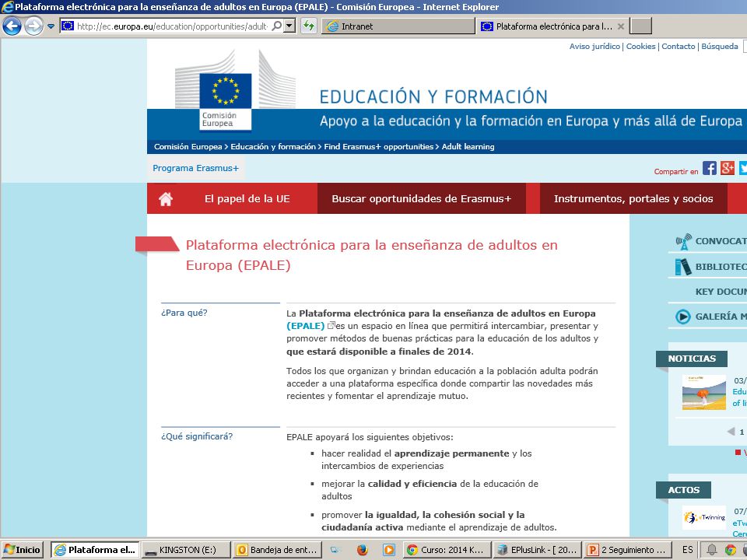
Task: Click the ACTOS section header
Action: pyautogui.click(x=684, y=490)
